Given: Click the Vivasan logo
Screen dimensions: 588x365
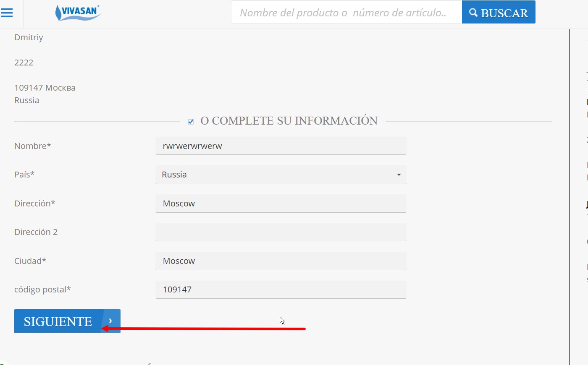Looking at the screenshot, I should click(78, 13).
